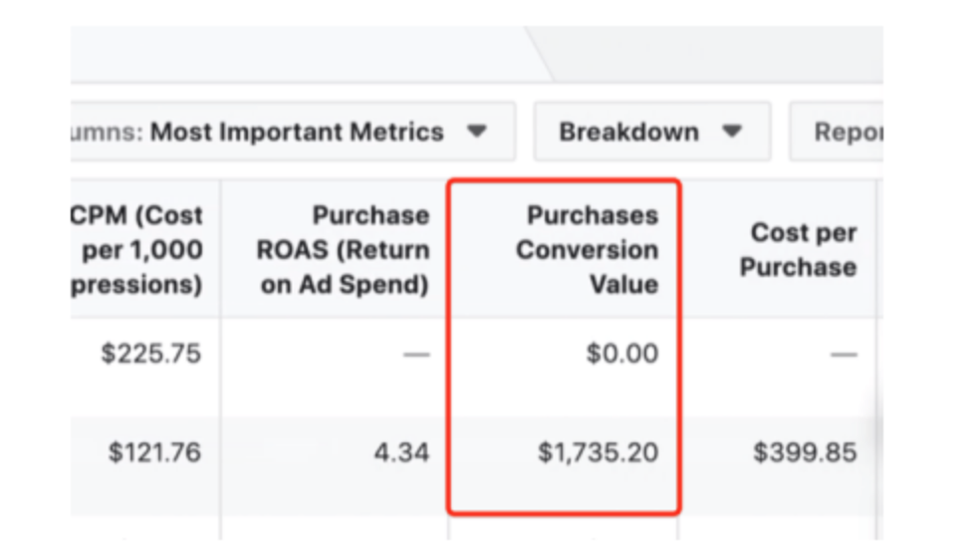
Task: Click the dash in first-row Cost per Purchase
Action: (843, 354)
